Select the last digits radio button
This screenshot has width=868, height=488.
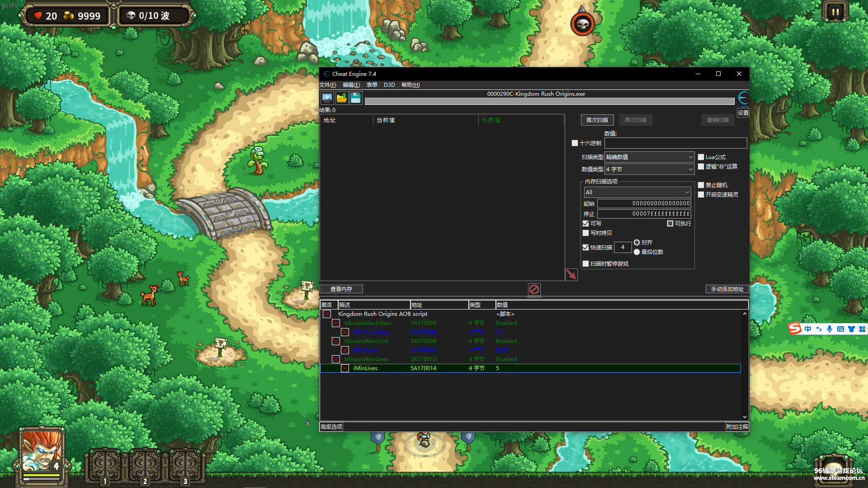[x=637, y=252]
